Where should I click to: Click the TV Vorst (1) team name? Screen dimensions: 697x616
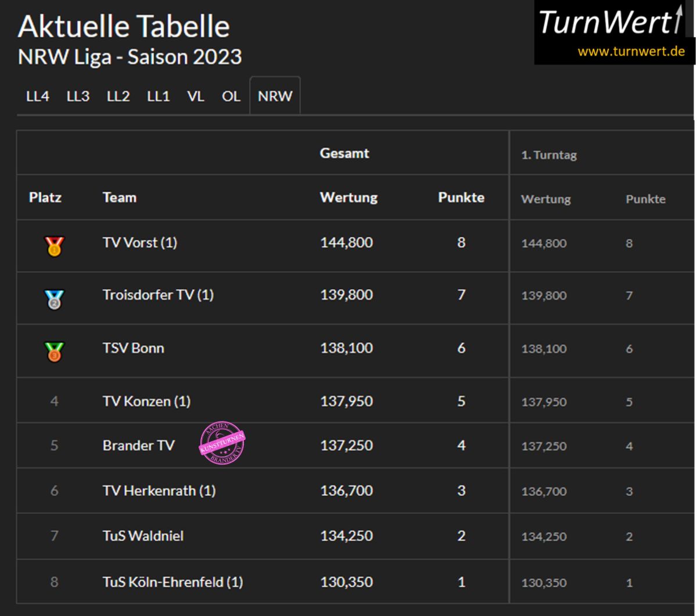tap(139, 243)
